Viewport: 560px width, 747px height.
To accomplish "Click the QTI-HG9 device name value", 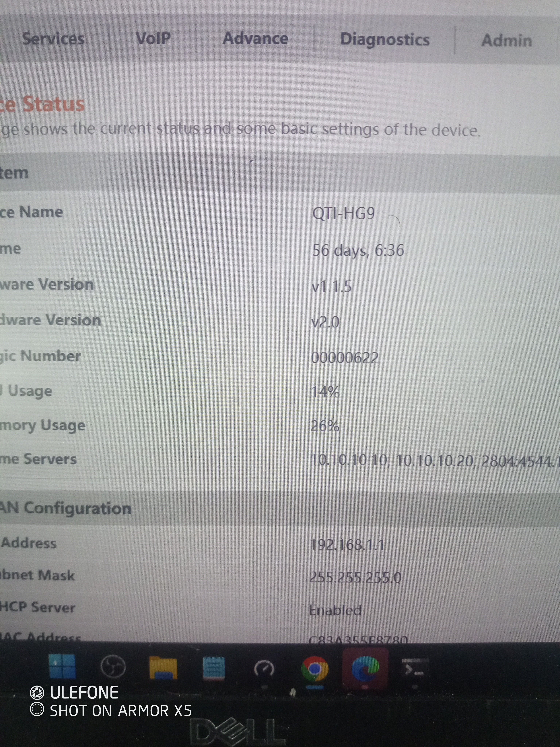I will point(343,213).
